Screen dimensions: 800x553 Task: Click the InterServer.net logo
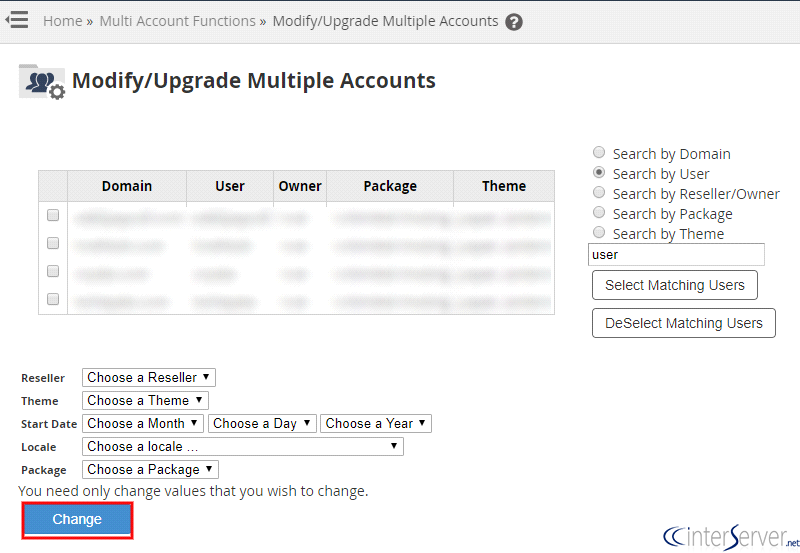point(731,538)
